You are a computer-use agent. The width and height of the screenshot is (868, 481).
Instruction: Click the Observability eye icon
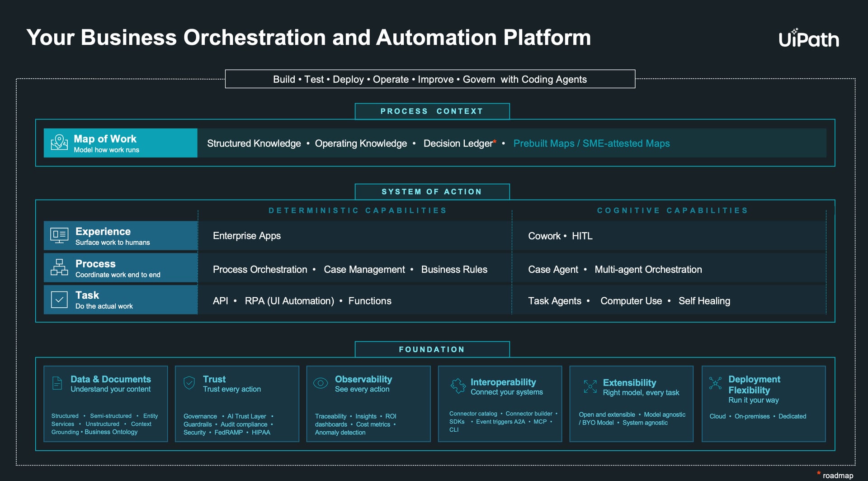click(x=321, y=383)
